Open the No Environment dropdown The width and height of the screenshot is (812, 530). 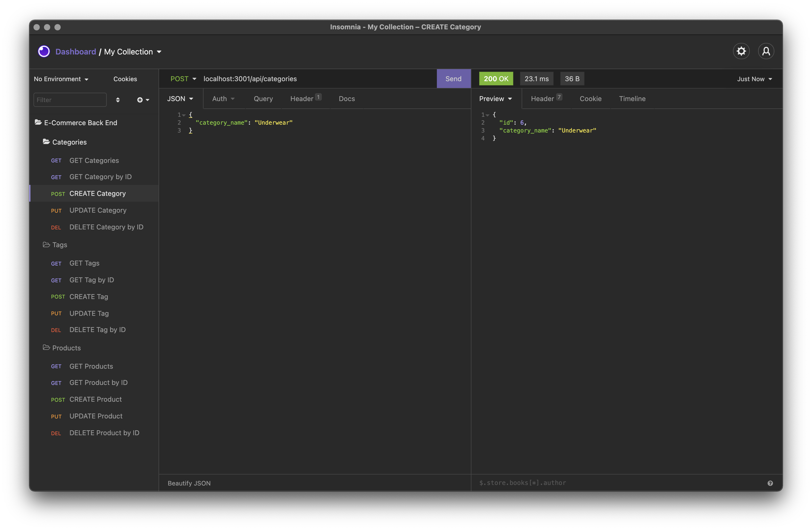(x=61, y=79)
